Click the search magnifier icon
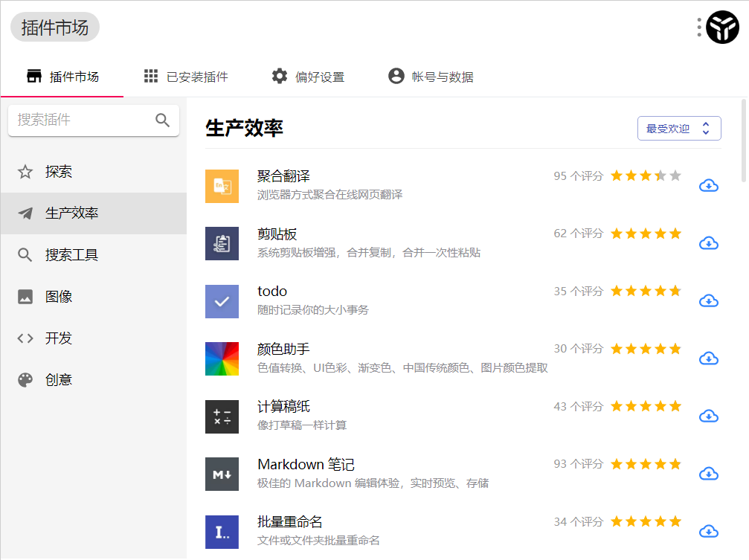The width and height of the screenshot is (749, 560). (x=163, y=120)
